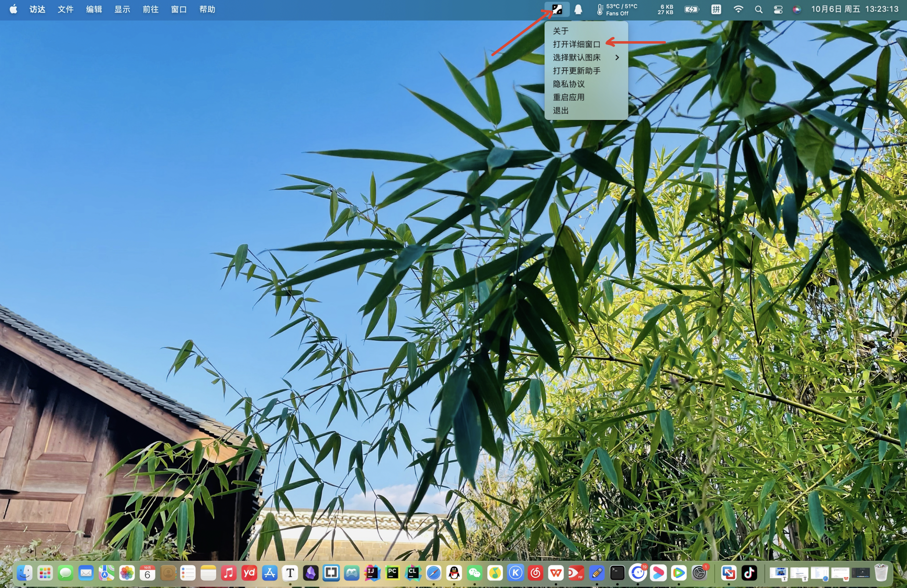Select 打开更新助手 from the menu

coord(576,71)
